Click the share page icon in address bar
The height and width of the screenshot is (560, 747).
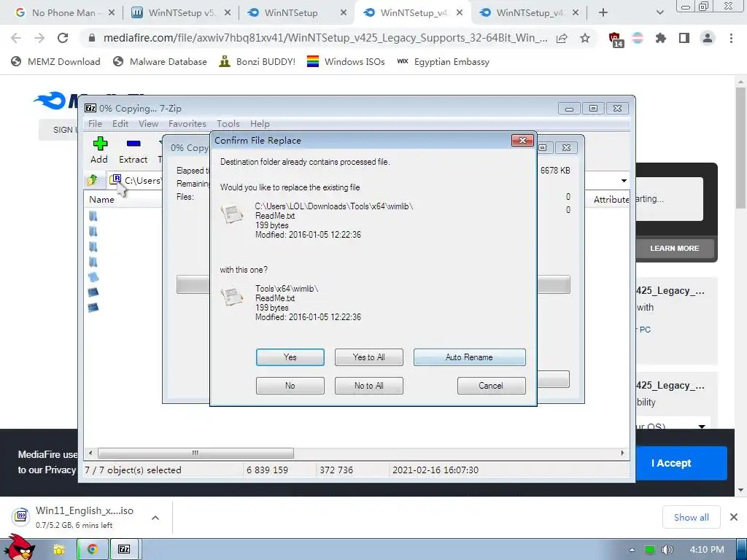tap(562, 38)
